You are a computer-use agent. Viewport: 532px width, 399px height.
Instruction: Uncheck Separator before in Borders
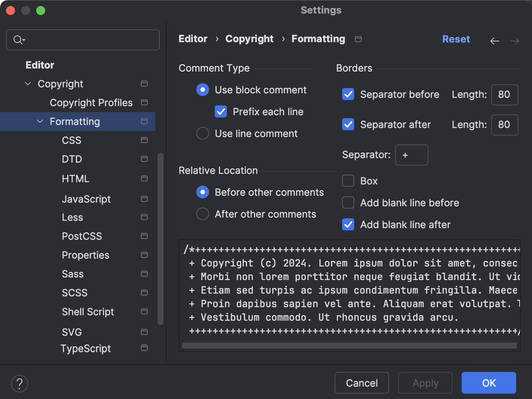click(348, 94)
